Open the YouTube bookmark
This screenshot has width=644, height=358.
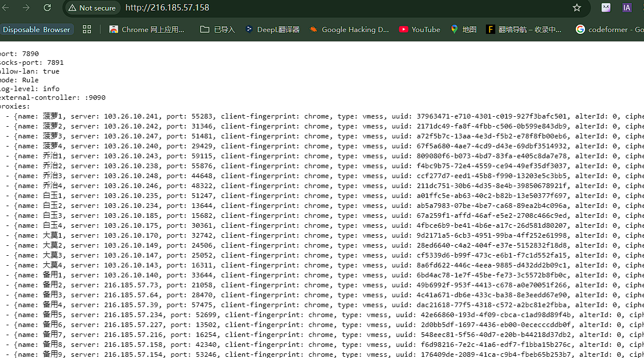pos(419,29)
